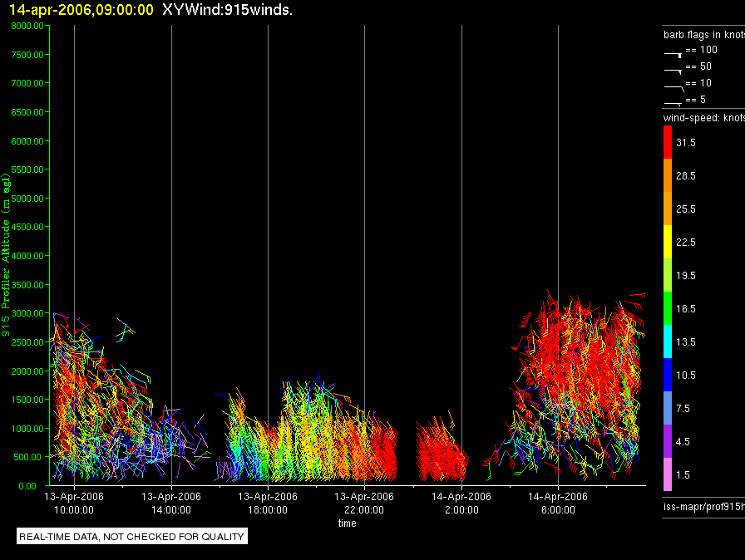Click the 5500.00 altitude axis label
Image resolution: width=745 pixels, height=560 pixels.
(x=27, y=169)
